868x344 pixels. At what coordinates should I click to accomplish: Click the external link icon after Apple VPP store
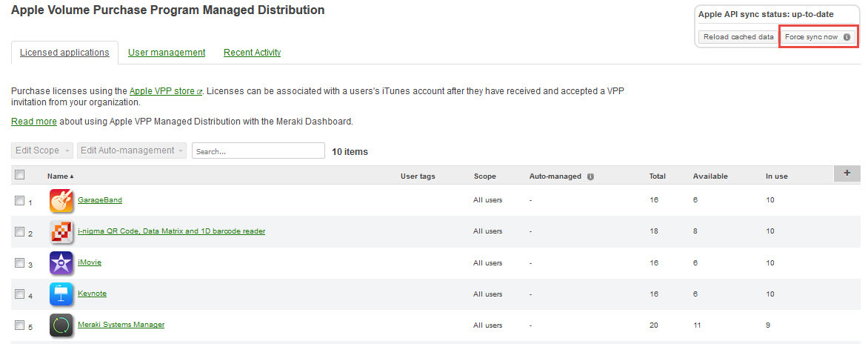[199, 91]
